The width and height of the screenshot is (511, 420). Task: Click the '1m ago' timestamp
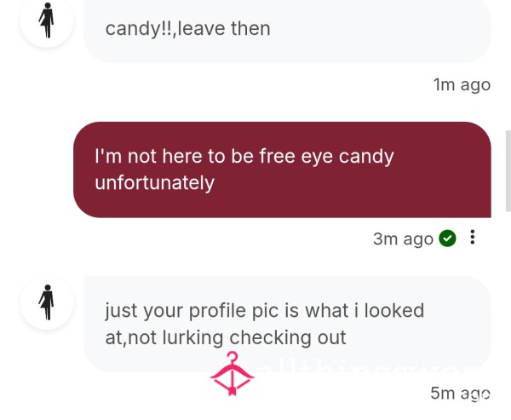point(462,85)
